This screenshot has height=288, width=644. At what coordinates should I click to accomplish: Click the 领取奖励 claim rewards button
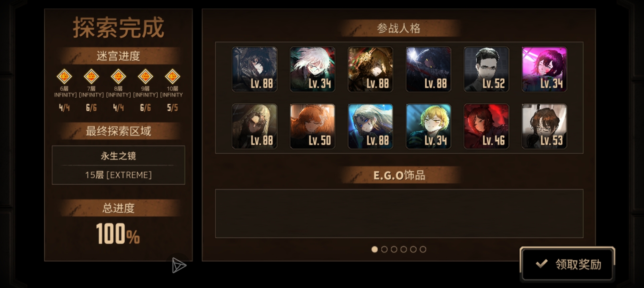[x=567, y=264]
